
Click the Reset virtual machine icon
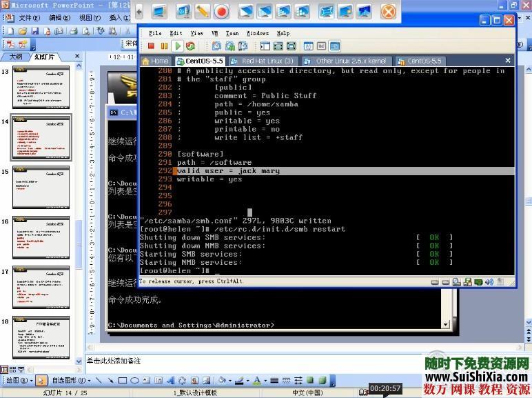pyautogui.click(x=190, y=46)
